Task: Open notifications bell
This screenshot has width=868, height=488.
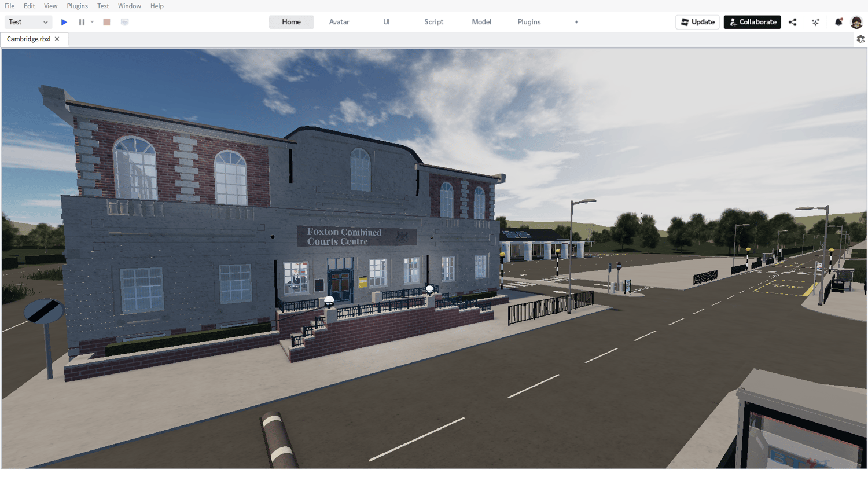Action: click(838, 22)
